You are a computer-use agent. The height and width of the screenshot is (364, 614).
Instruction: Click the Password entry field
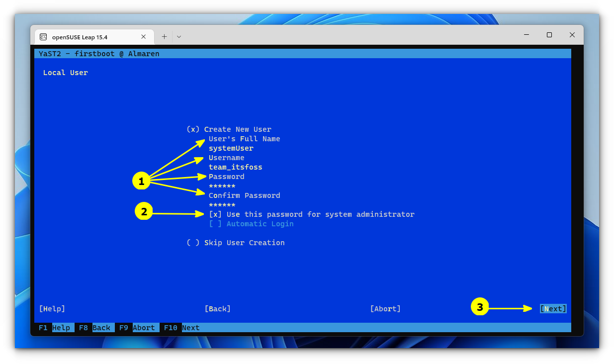pyautogui.click(x=222, y=185)
